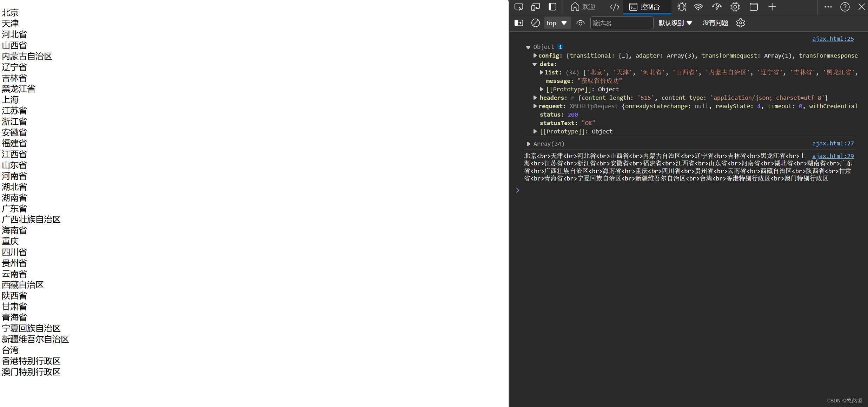Switch to the 控制台 tab
868x407 pixels.
pyautogui.click(x=645, y=7)
